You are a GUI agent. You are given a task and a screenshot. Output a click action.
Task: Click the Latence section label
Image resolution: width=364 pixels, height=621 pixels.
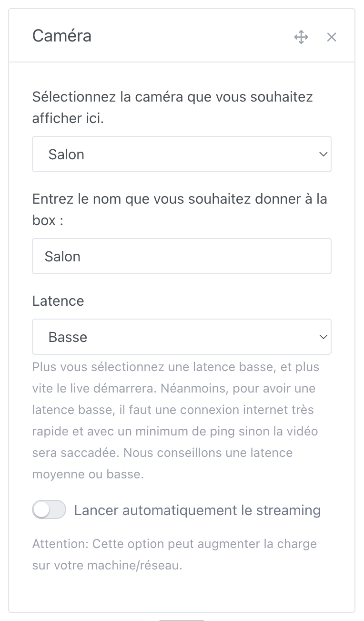58,301
